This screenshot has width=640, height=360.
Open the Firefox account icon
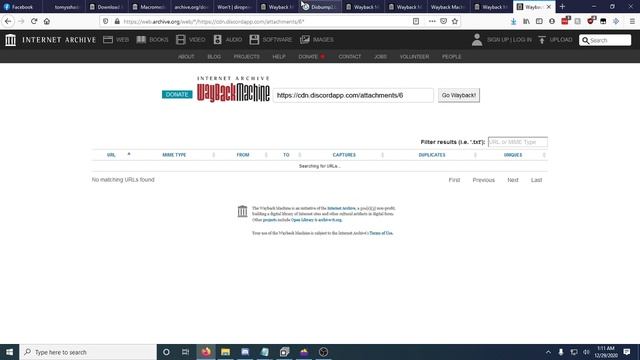(552, 21)
